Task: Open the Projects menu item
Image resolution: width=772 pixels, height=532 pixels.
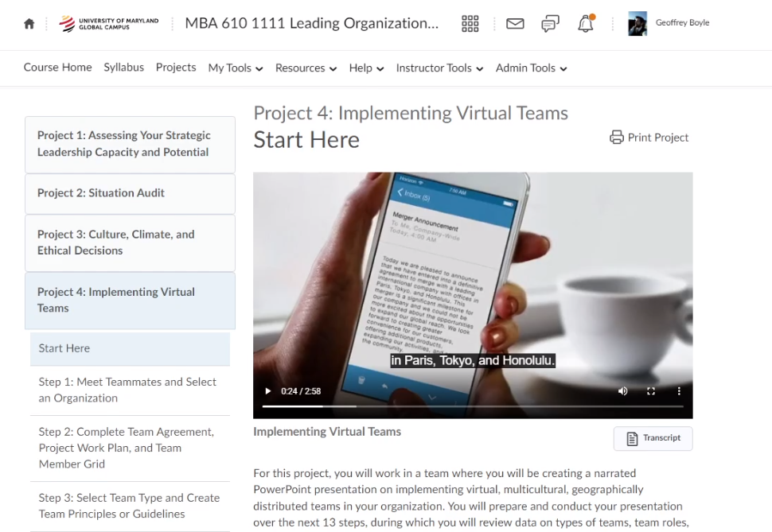Action: 176,68
